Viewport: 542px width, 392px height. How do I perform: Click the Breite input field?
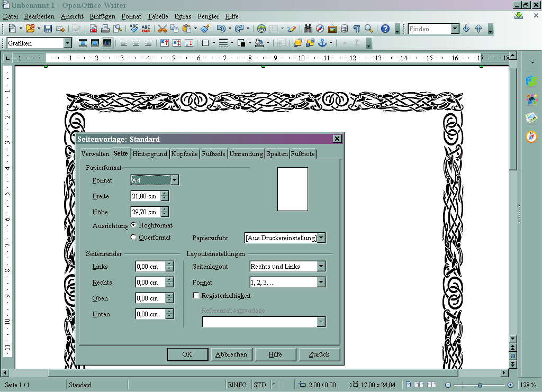coord(146,196)
